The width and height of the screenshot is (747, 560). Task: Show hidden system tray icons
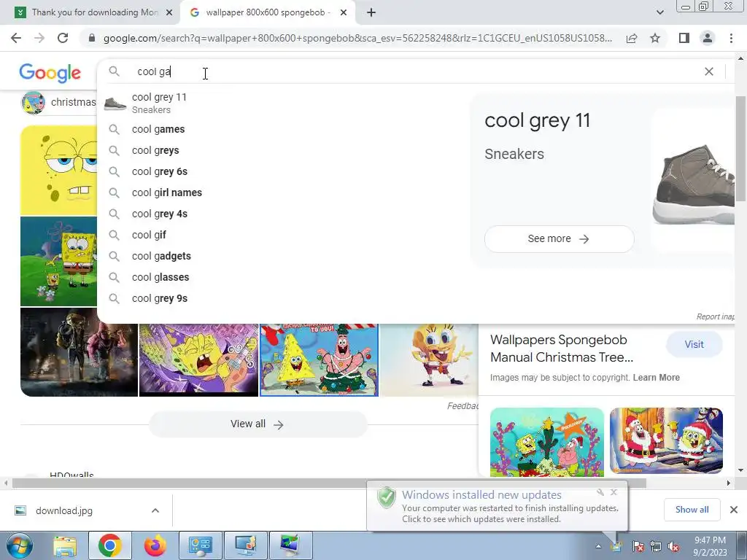coord(598,546)
